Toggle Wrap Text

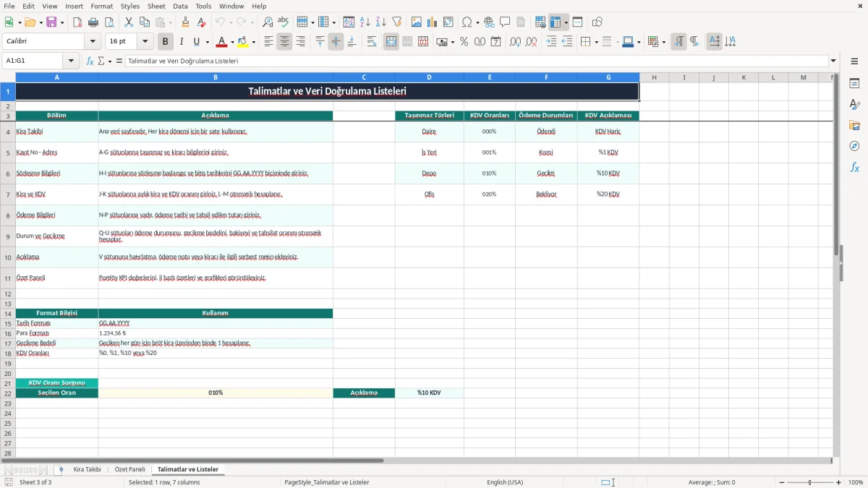pos(372,42)
